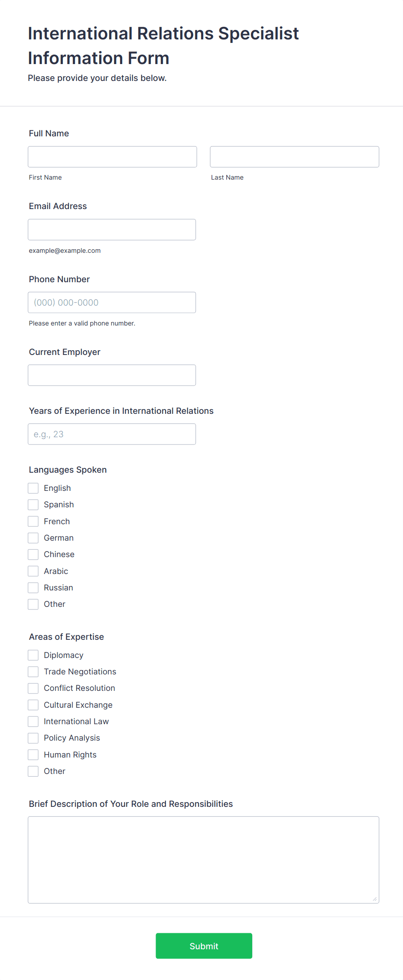Screen dimensions: 403x980
Task: Tick the Spanish checkbox
Action: pos(33,505)
